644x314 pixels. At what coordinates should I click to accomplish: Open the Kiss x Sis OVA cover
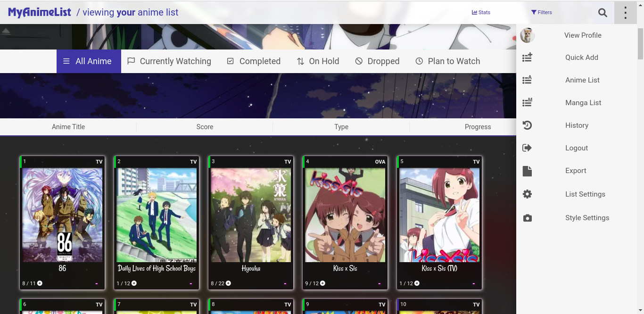coord(345,215)
